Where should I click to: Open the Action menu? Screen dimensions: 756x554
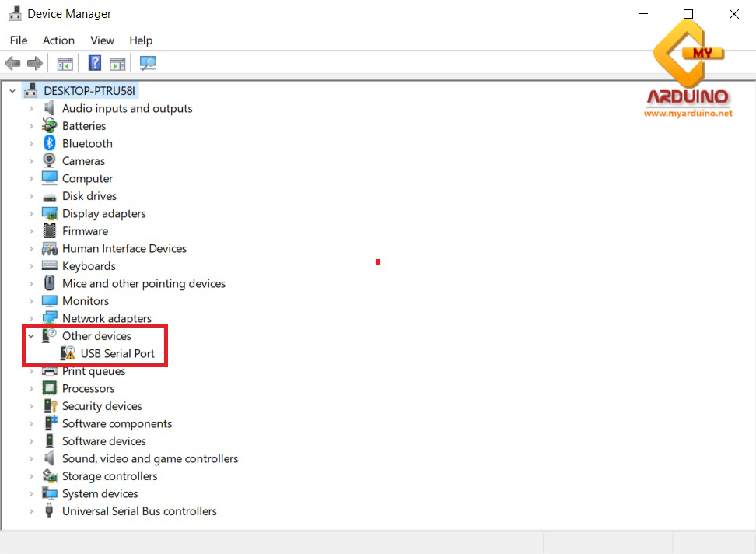[x=58, y=40]
